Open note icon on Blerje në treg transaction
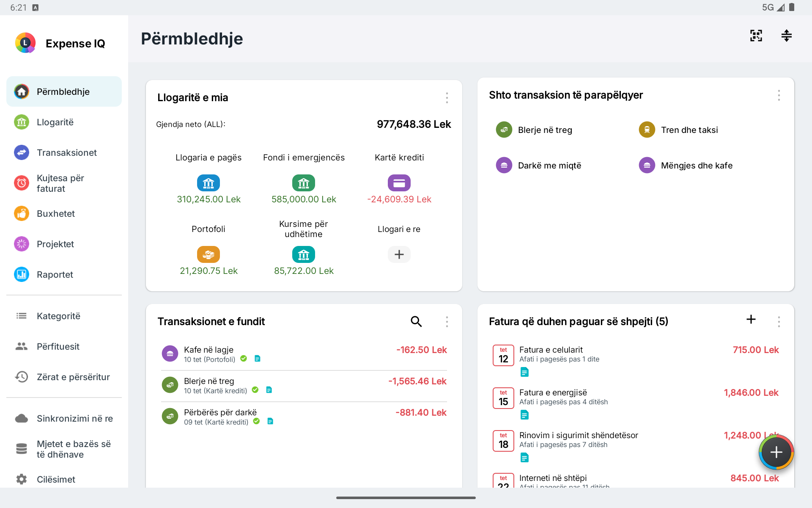Viewport: 812px width, 508px height. [269, 390]
